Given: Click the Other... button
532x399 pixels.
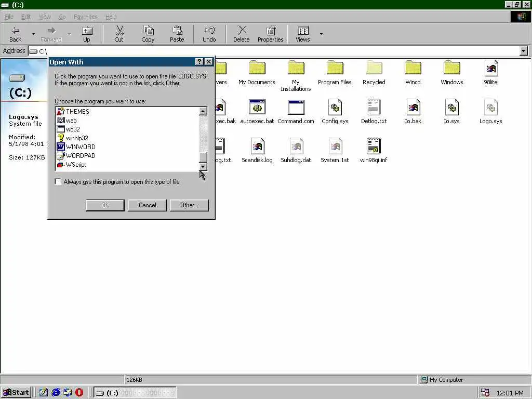Looking at the screenshot, I should 189,205.
